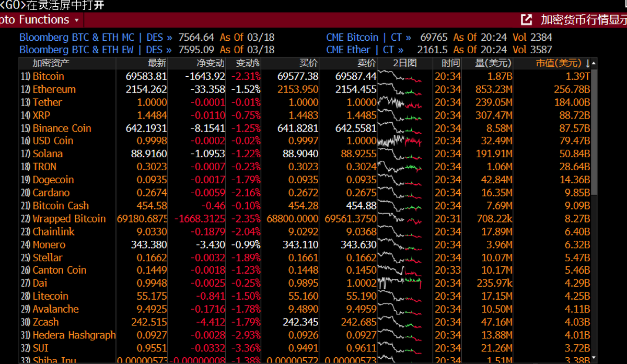Open the Dai 2-day sparkline chart
Viewport: 627px width, 364px height.
point(400,283)
